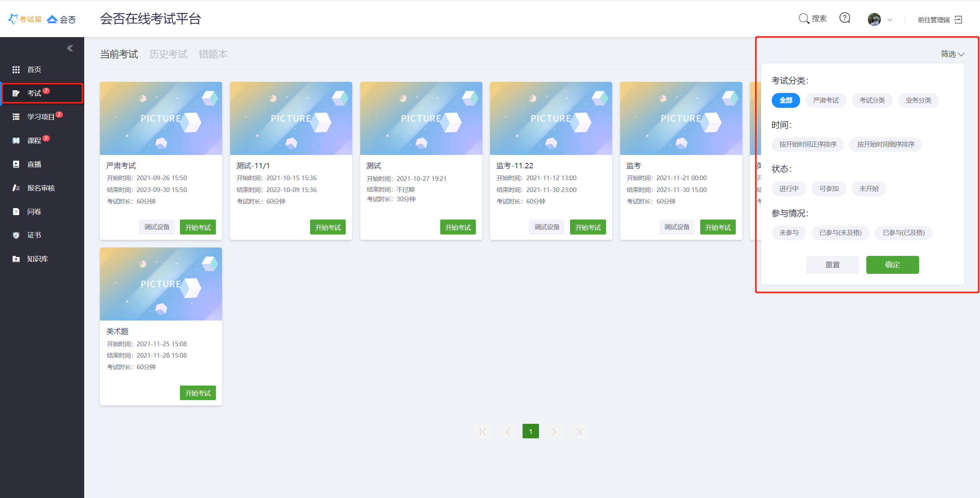Open the 证书 certificate shield icon
The height and width of the screenshot is (498, 980).
(x=16, y=235)
